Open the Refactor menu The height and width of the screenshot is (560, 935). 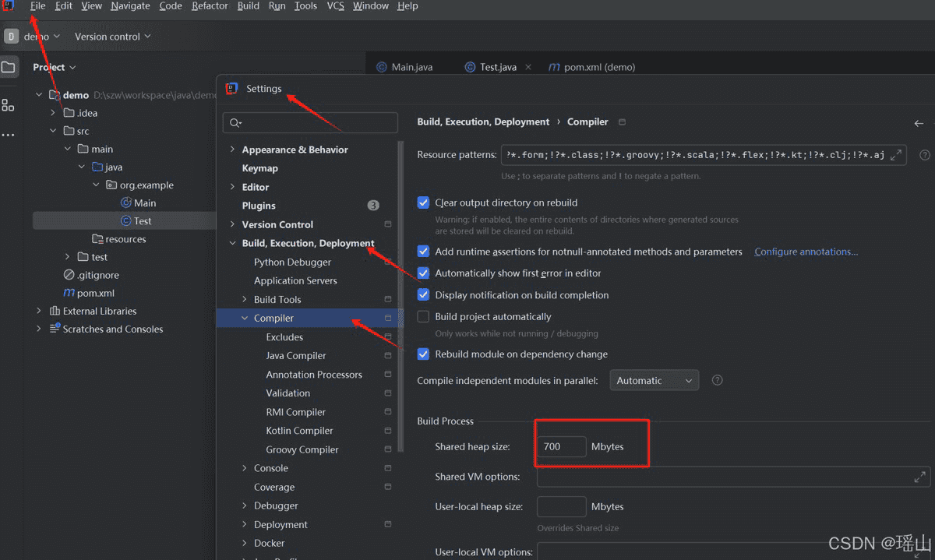210,6
